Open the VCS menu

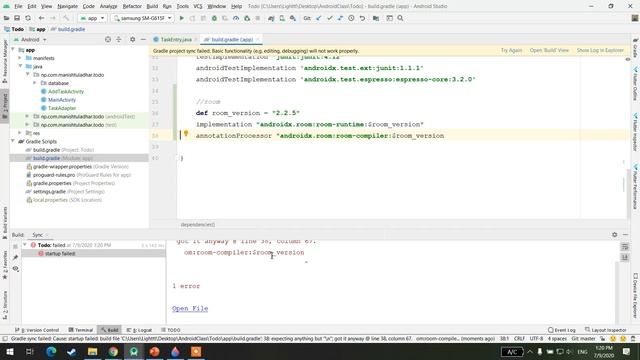point(198,6)
